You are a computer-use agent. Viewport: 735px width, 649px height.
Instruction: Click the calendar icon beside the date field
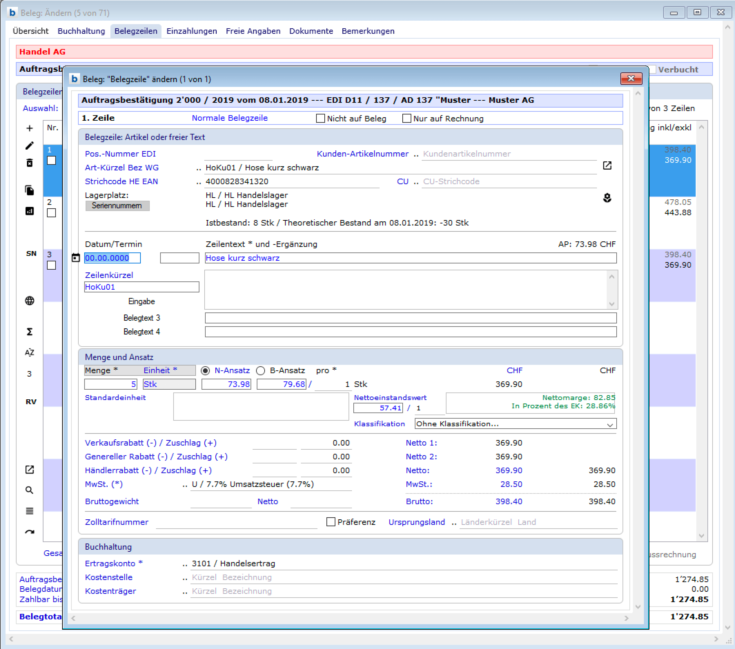tap(76, 258)
